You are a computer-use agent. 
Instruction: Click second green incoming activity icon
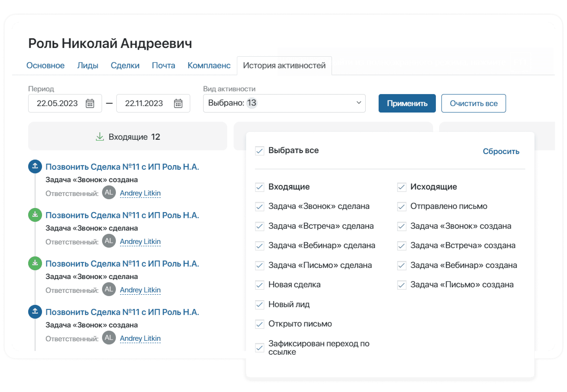[35, 263]
